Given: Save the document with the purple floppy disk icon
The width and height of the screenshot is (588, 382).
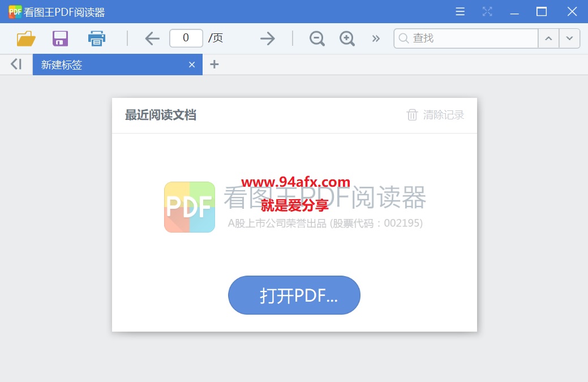Looking at the screenshot, I should (x=60, y=38).
